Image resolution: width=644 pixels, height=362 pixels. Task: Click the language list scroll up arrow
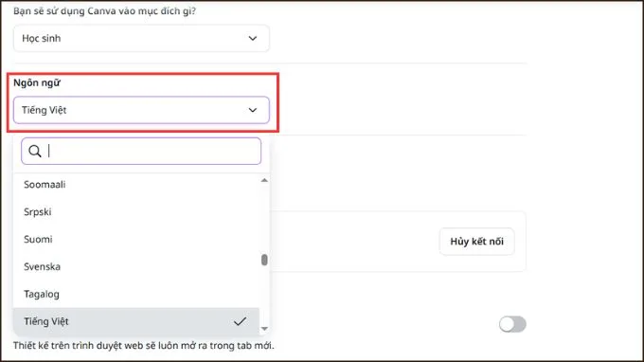pos(264,180)
